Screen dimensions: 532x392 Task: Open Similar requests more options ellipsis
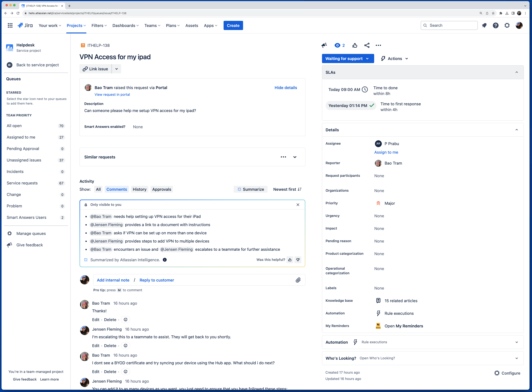(x=283, y=157)
